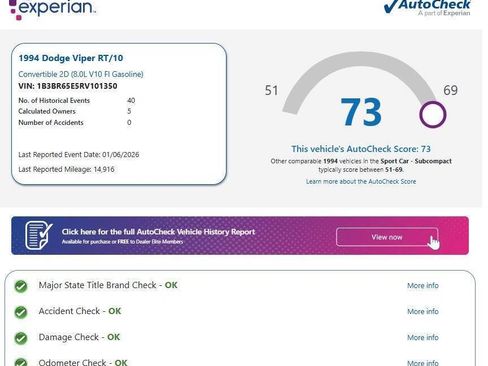Click the large score number 73
This screenshot has height=366, width=488.
tap(361, 112)
